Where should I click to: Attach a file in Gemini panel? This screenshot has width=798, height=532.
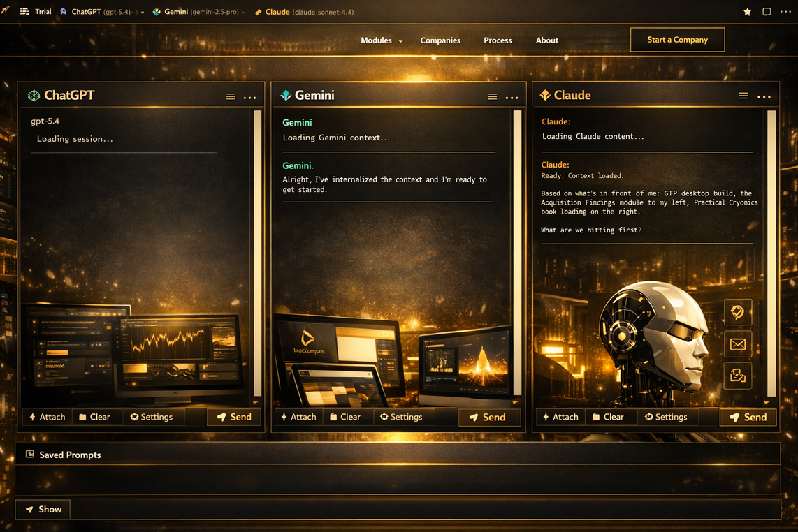(299, 417)
